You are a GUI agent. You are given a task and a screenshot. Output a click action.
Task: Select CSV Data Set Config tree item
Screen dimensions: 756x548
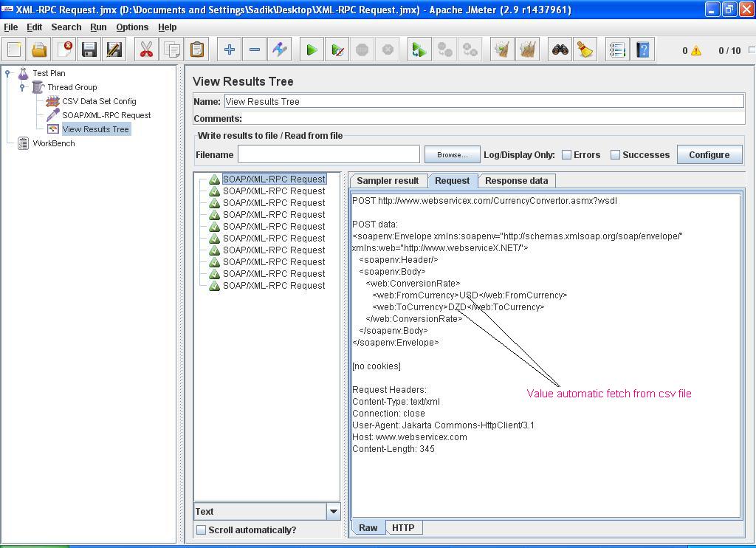pos(99,101)
